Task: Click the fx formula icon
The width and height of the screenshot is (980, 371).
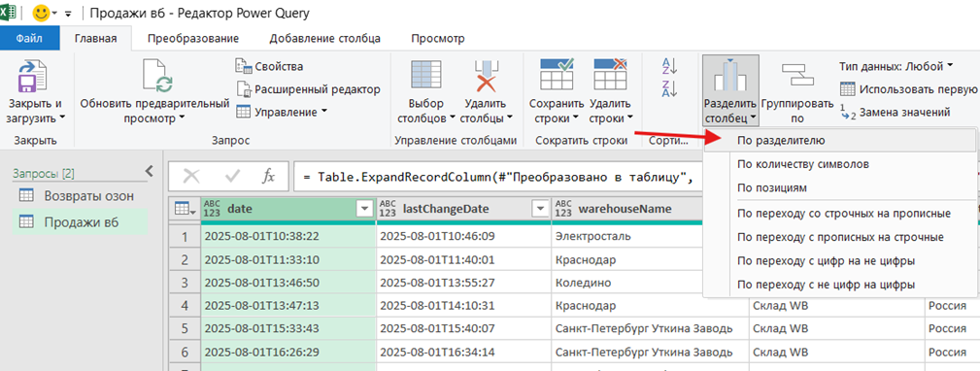Action: click(x=268, y=177)
